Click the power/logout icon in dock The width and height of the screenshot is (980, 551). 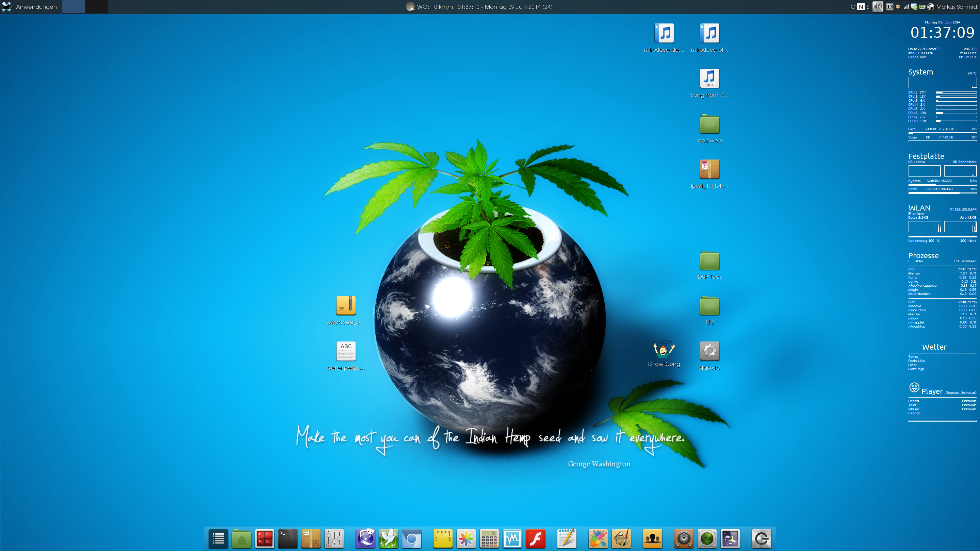pos(761,538)
